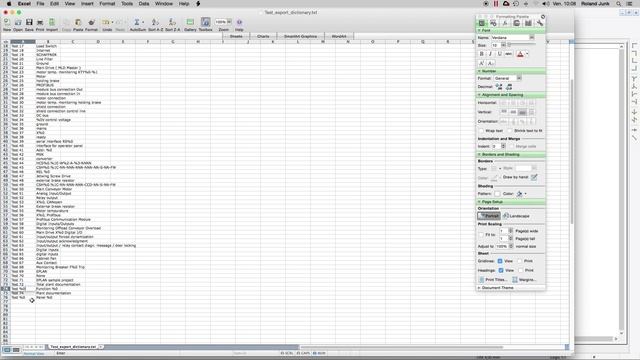
Task: Click the AutoSum toolbar icon
Action: tap(137, 23)
